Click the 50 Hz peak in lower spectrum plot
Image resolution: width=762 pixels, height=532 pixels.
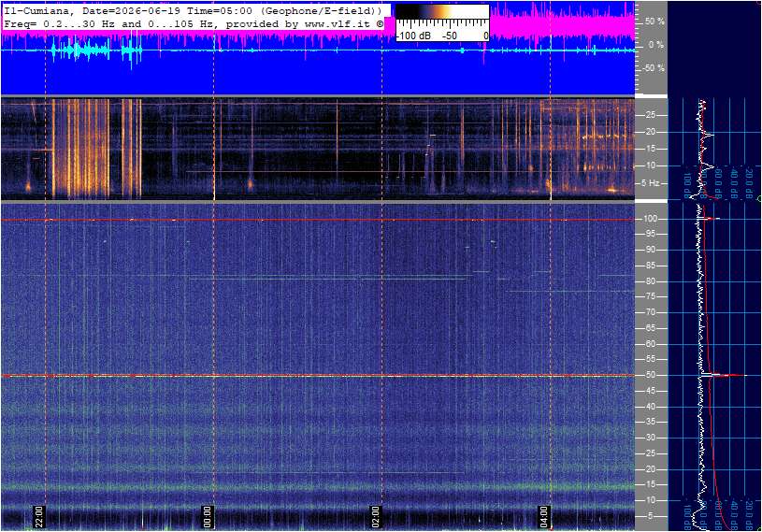pyautogui.click(x=724, y=375)
